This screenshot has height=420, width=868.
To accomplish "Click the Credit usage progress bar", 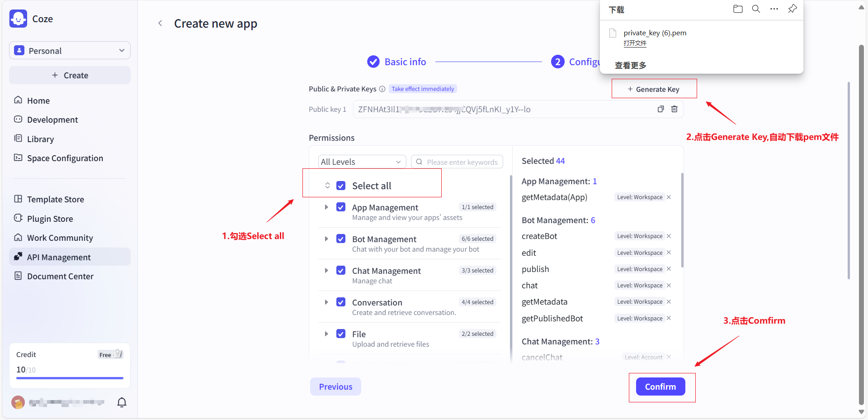I will point(70,378).
